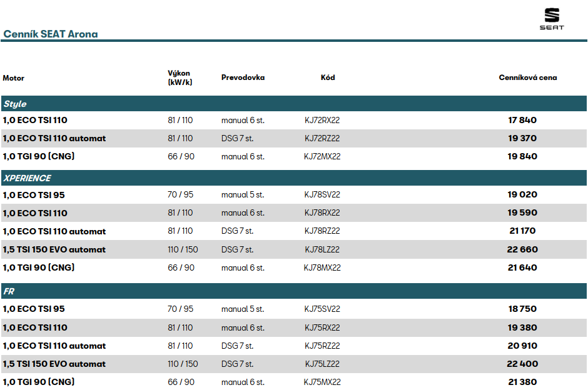Select Style 1,0 TGI 90 (CNG) motor
588x390 pixels.
(39, 156)
